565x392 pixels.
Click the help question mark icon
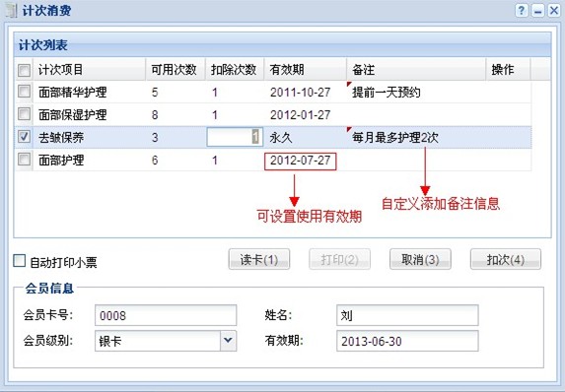pyautogui.click(x=522, y=11)
